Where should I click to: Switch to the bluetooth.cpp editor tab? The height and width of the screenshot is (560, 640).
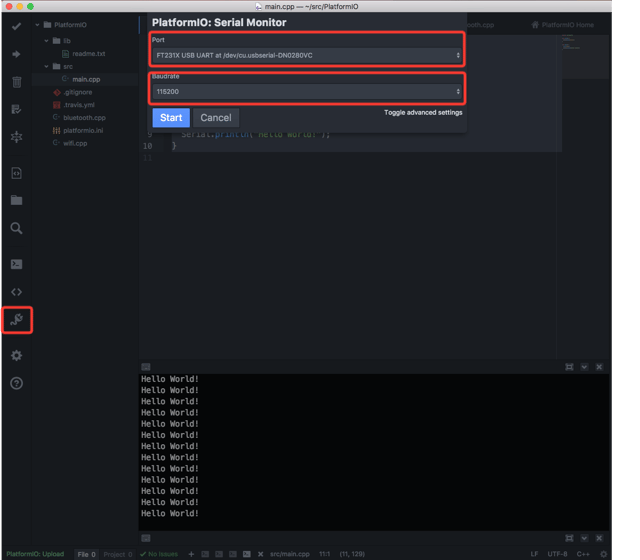[x=480, y=25]
